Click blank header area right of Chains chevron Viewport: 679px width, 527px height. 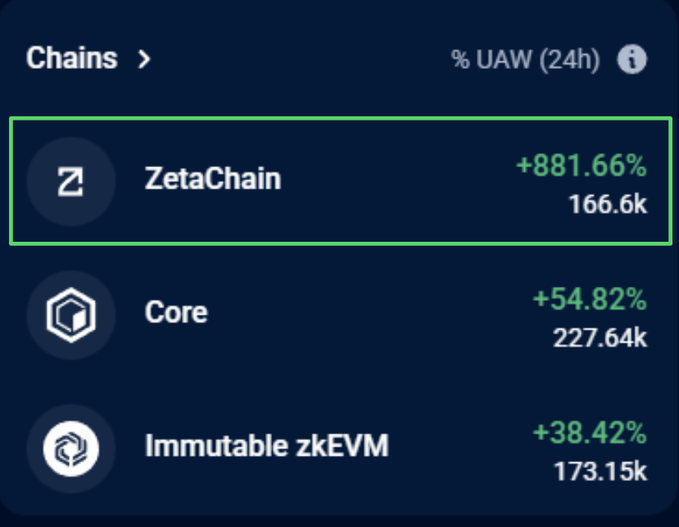300,59
